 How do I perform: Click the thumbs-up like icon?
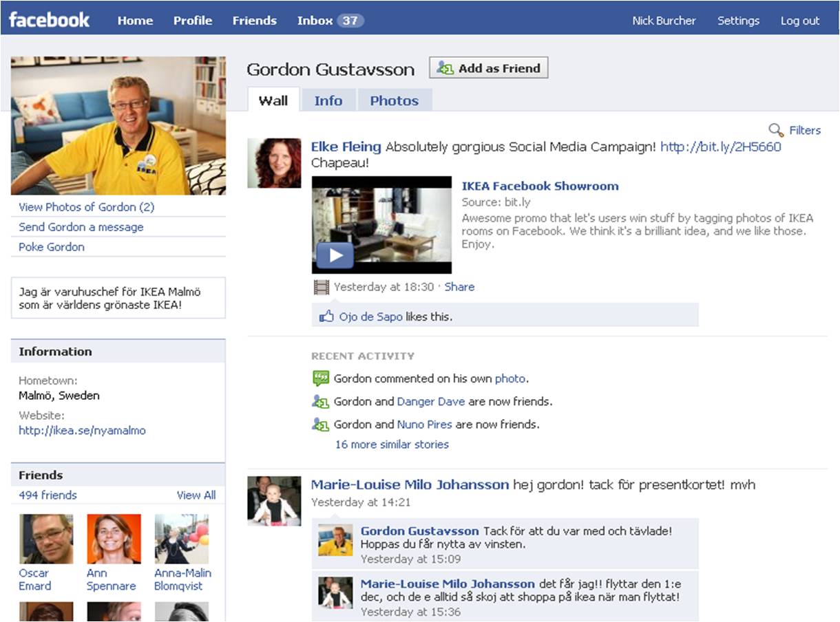pyautogui.click(x=326, y=317)
